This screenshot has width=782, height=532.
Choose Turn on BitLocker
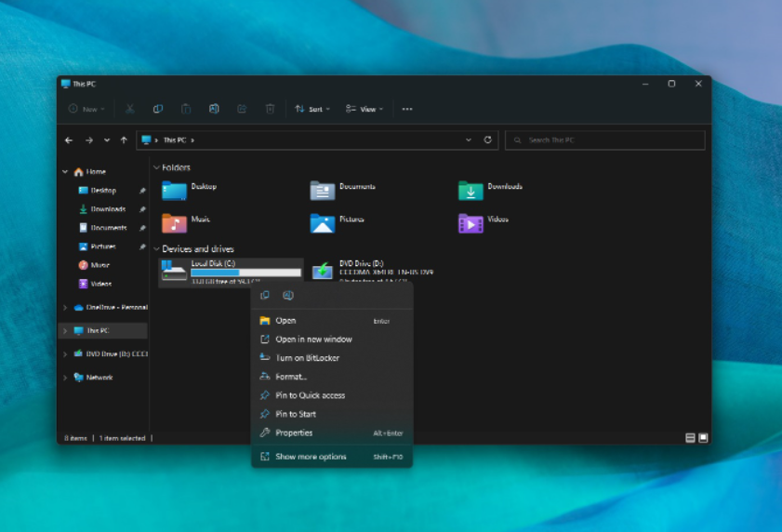point(332,358)
